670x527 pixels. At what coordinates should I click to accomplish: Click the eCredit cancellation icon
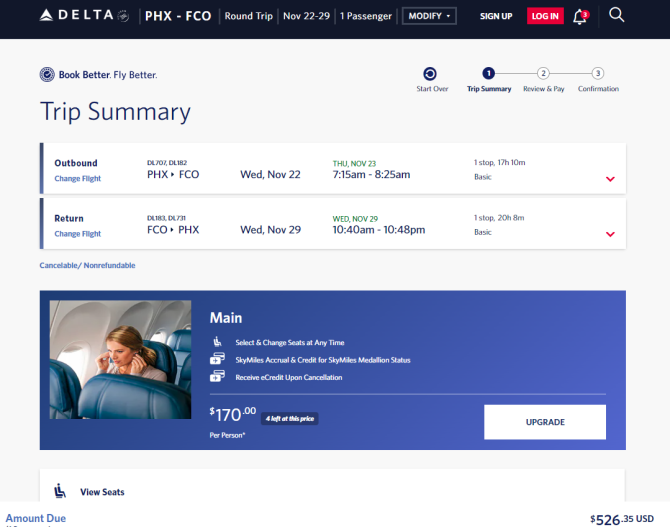[216, 377]
